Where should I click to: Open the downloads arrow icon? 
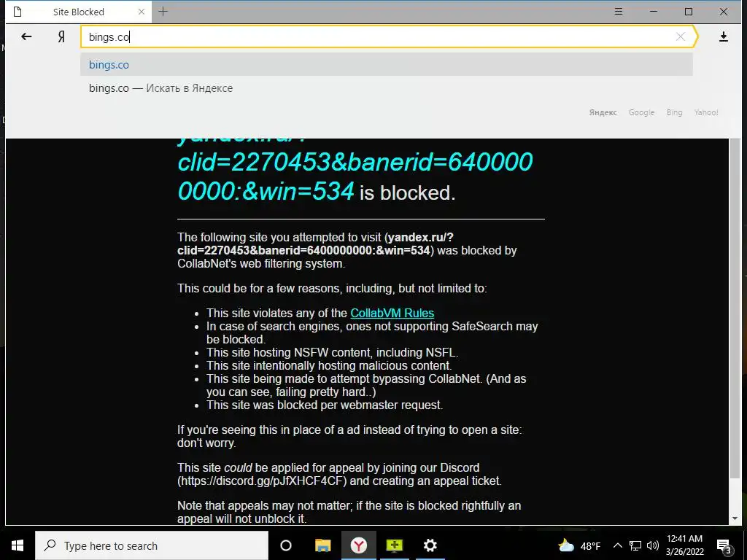tap(723, 36)
